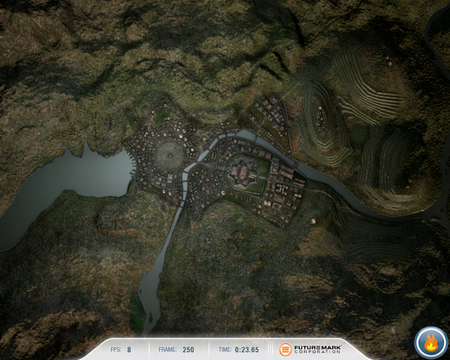
Task: Select the hilltop settlement inside oval terraces
Action: pyautogui.click(x=321, y=116)
